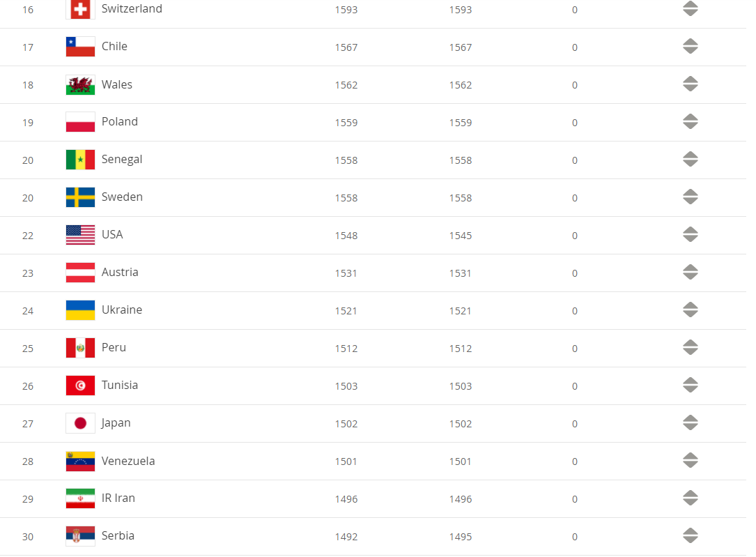Click the Serbia flag icon
Image resolution: width=756 pixels, height=557 pixels.
coord(79,535)
